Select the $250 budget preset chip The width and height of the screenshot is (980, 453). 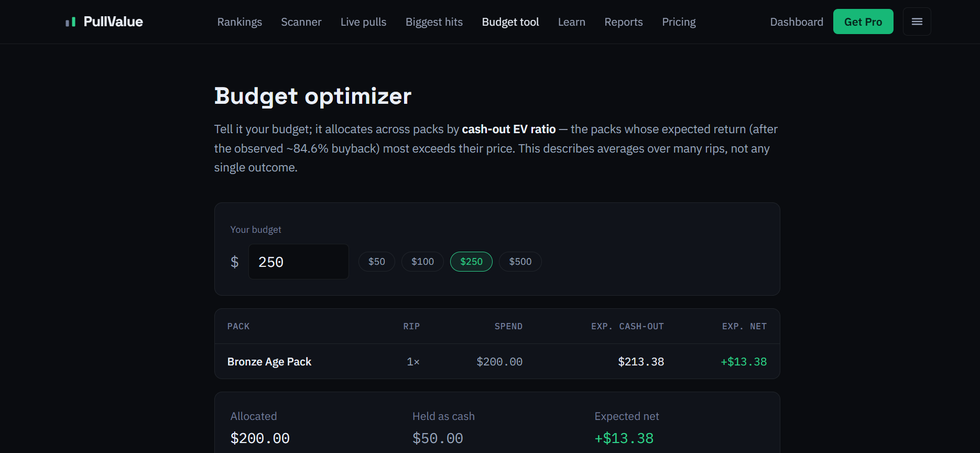[x=471, y=262]
